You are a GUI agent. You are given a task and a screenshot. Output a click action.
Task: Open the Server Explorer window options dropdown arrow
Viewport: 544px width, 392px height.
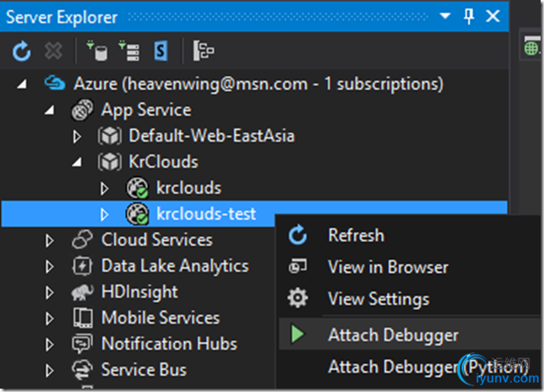coord(445,15)
